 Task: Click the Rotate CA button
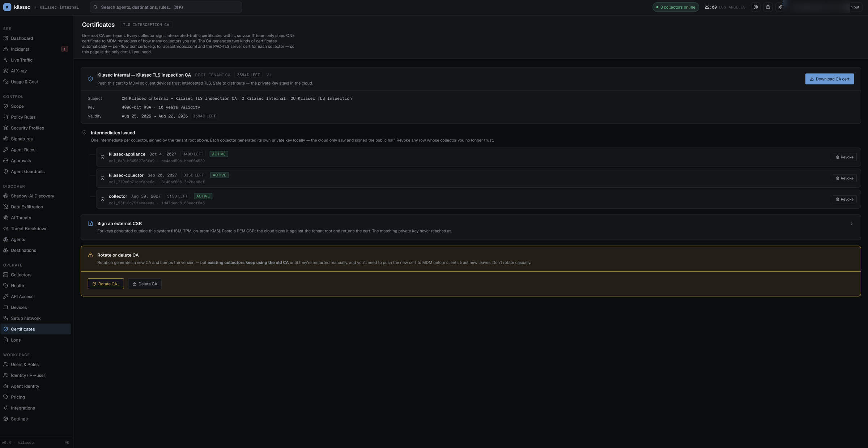pyautogui.click(x=106, y=284)
